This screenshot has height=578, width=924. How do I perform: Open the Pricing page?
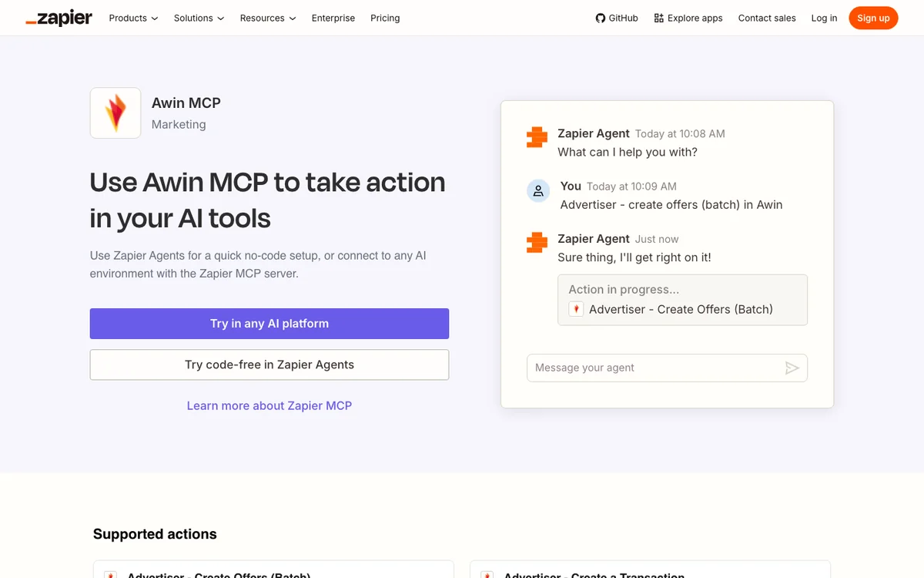385,18
